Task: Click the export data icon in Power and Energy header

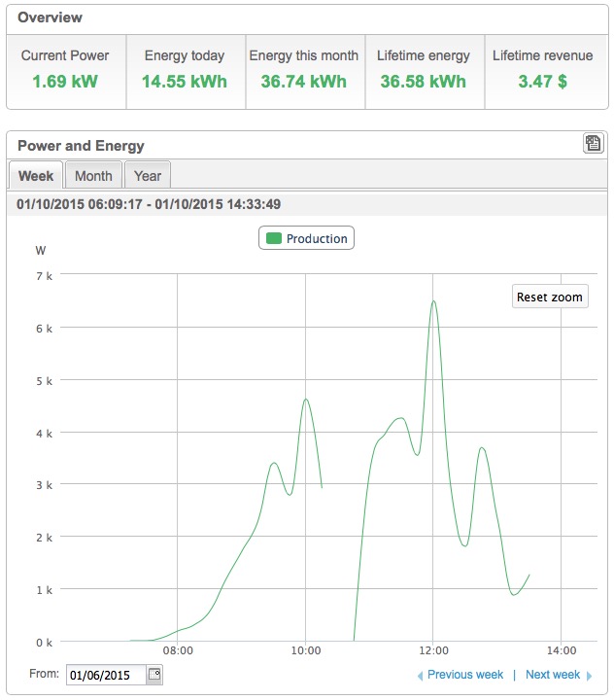Action: click(x=593, y=144)
